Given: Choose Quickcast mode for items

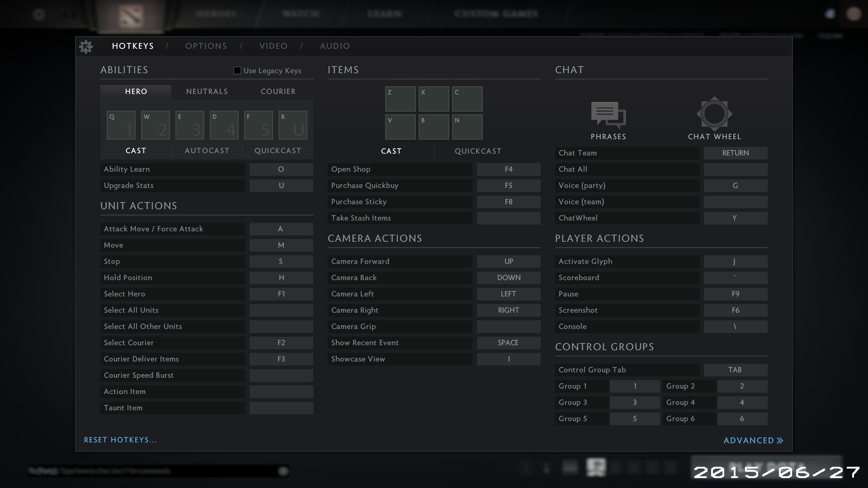Looking at the screenshot, I should click(x=478, y=151).
